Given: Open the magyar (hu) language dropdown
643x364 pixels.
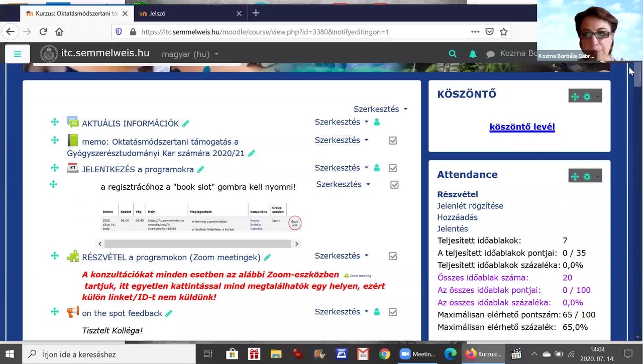Looking at the screenshot, I should coord(190,54).
